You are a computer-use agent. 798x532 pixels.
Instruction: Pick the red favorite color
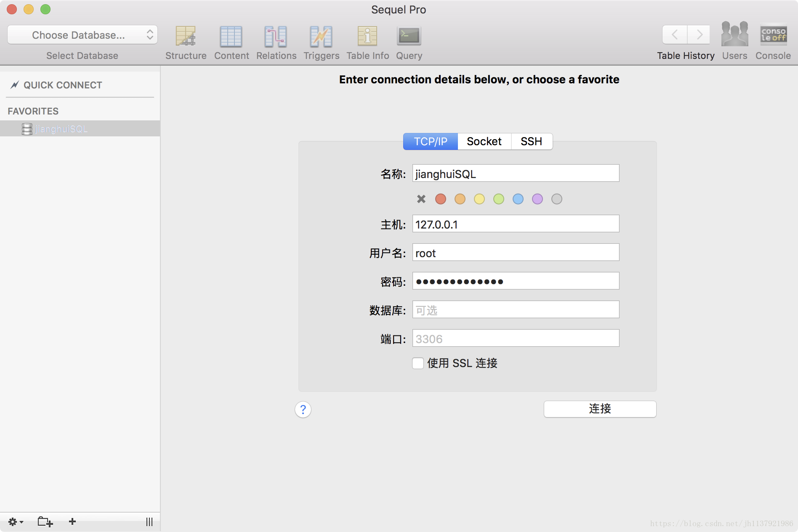pyautogui.click(x=441, y=199)
